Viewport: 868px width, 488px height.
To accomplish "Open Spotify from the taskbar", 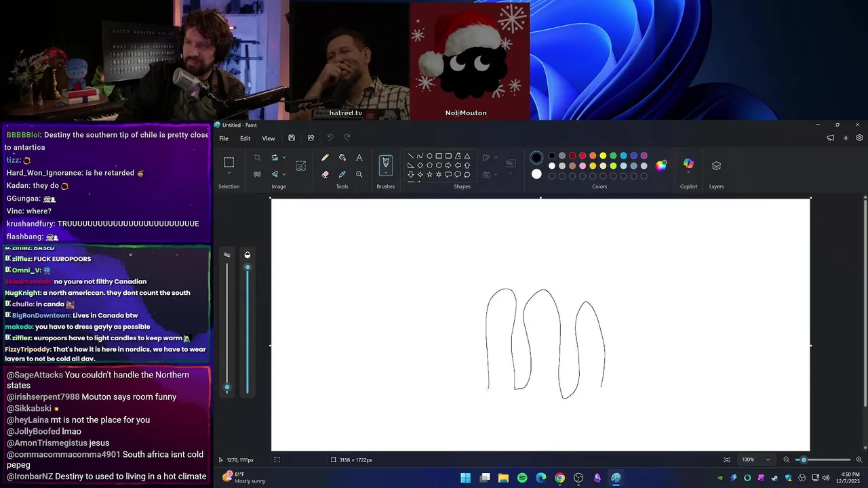I will coord(522,478).
